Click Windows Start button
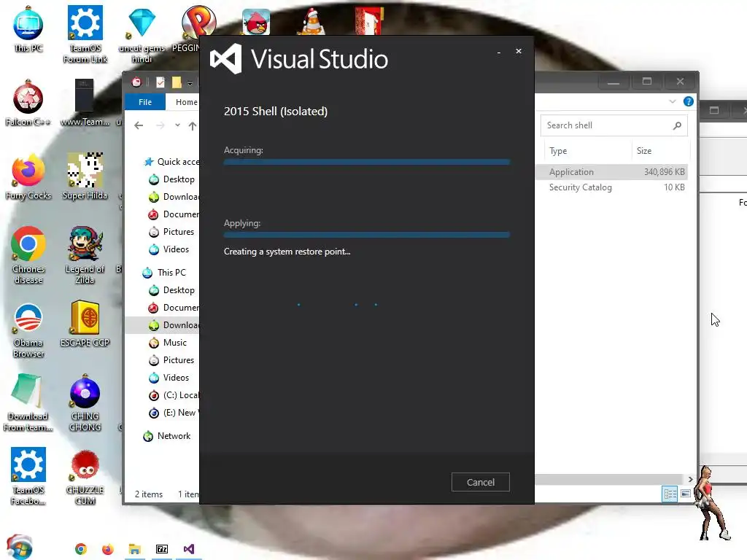 pyautogui.click(x=19, y=548)
